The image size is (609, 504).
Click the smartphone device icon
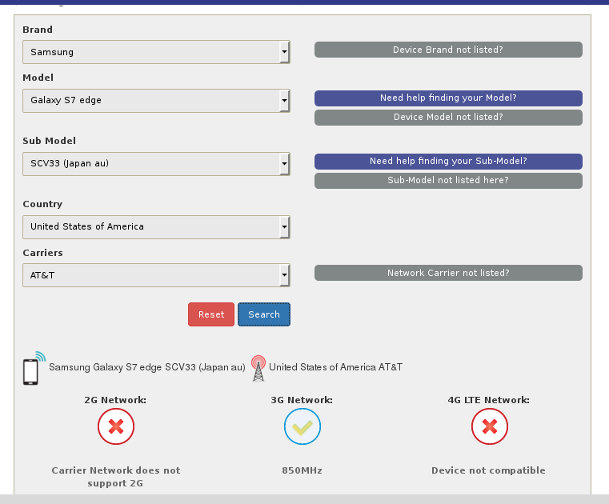click(x=31, y=369)
